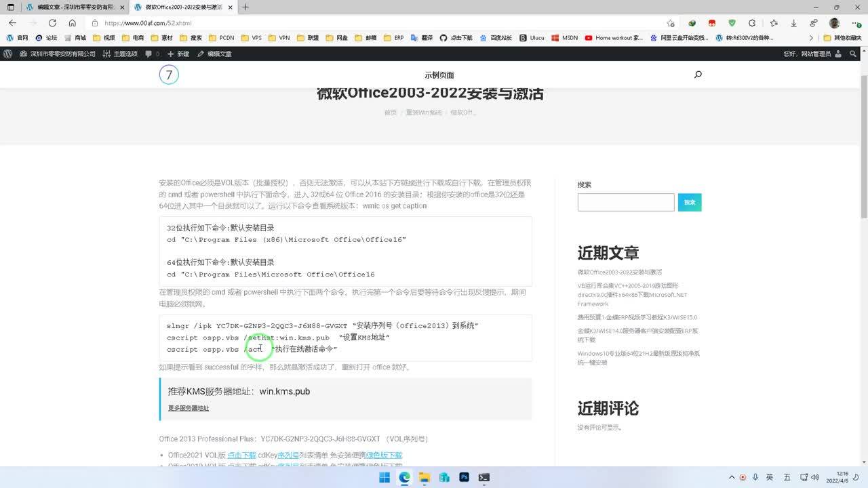Image resolution: width=868 pixels, height=488 pixels.
Task: Open Photoshop from the taskbar
Action: tap(464, 477)
